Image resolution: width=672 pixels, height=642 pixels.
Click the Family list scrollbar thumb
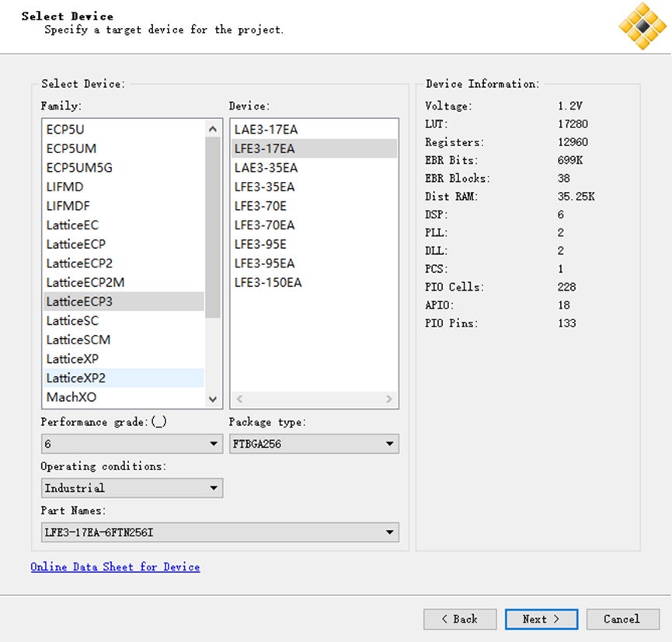click(x=213, y=227)
